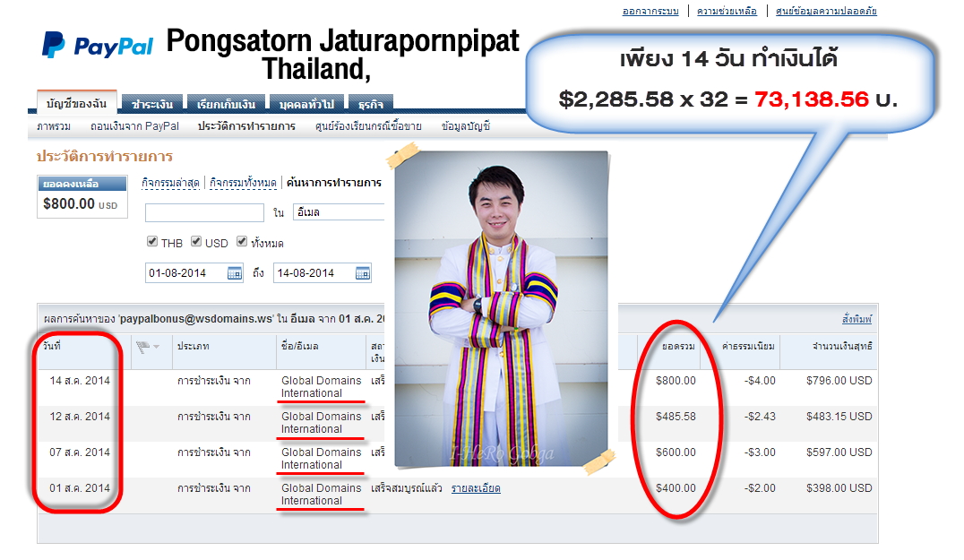Image resolution: width=964 pixels, height=560 pixels.
Task: Open ศูนย์ข้อมูลความปลอดภัย link
Action: [826, 11]
